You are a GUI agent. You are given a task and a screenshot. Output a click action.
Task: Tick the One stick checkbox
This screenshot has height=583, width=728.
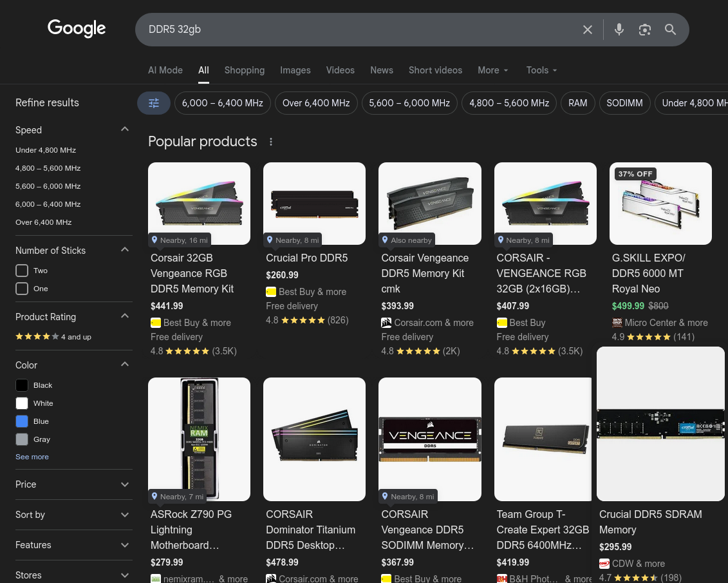click(22, 289)
